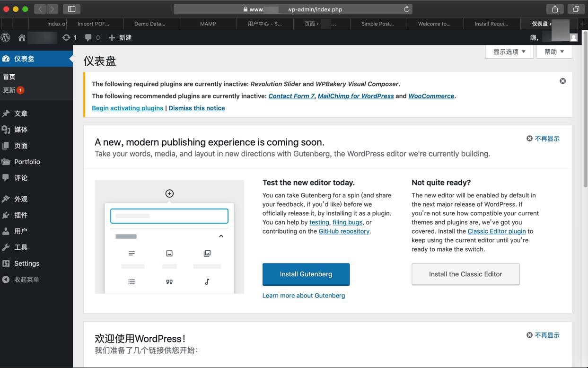Collapse the sidebar with 收起菜单

(x=36, y=280)
